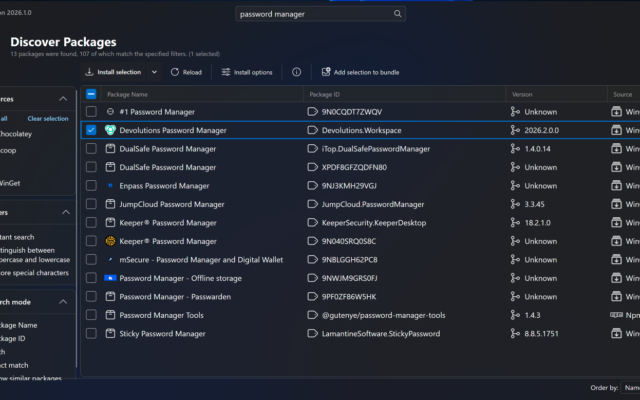Collapse the Search mode section chevron

pyautogui.click(x=63, y=302)
